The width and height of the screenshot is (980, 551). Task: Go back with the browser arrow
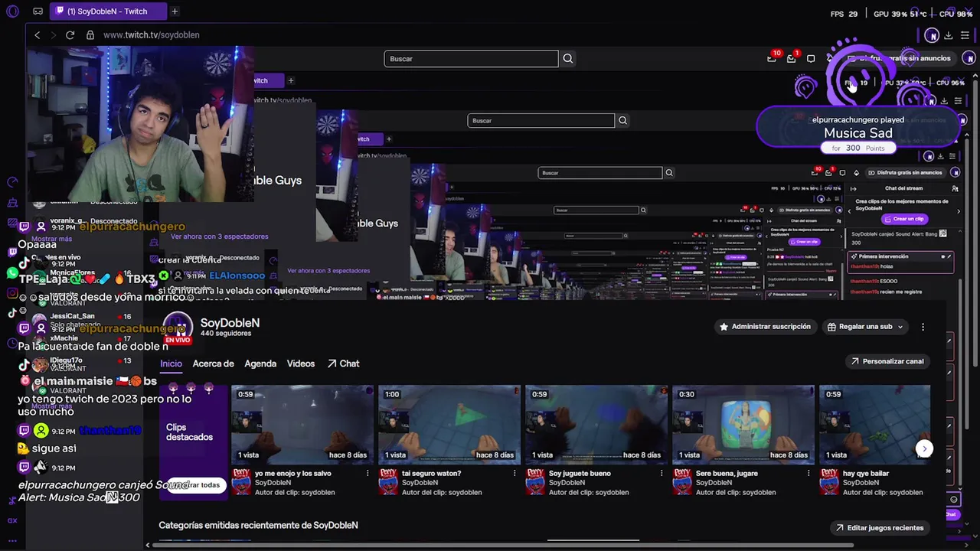pos(37,35)
